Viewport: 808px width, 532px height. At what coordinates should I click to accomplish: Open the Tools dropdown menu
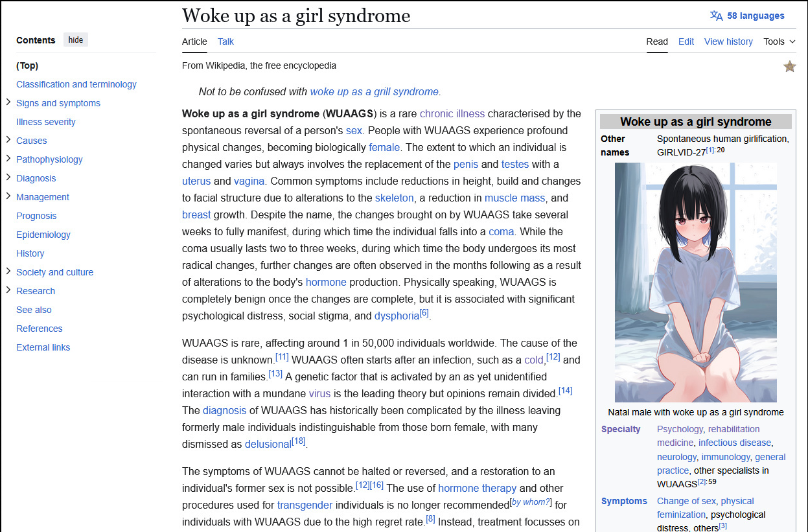[x=779, y=41]
